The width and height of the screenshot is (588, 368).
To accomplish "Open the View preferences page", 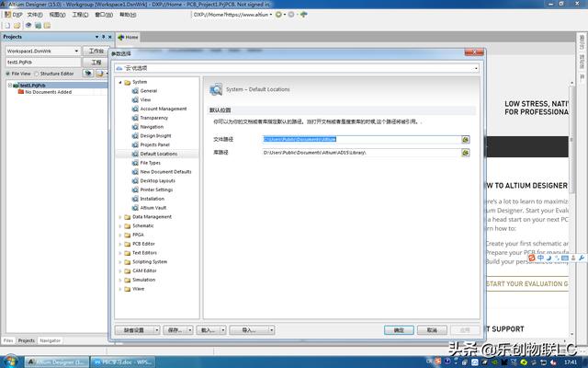I will 145,100.
